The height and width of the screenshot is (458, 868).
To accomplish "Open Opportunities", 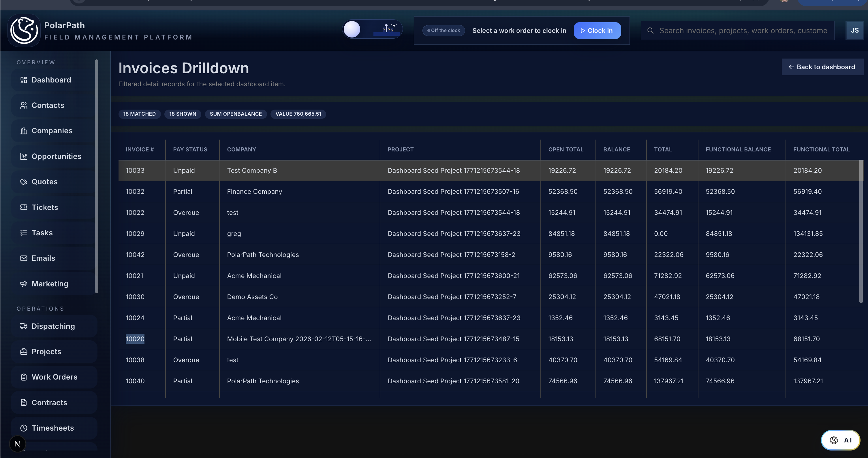I will pos(56,156).
